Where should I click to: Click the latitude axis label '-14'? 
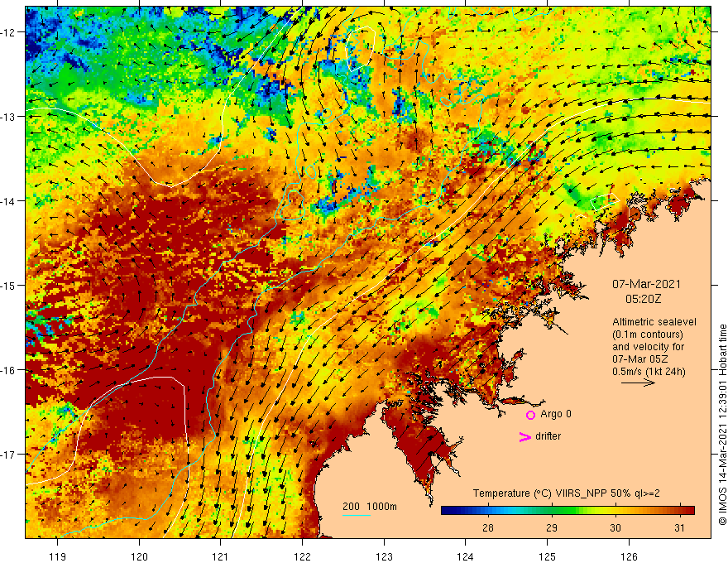point(9,201)
